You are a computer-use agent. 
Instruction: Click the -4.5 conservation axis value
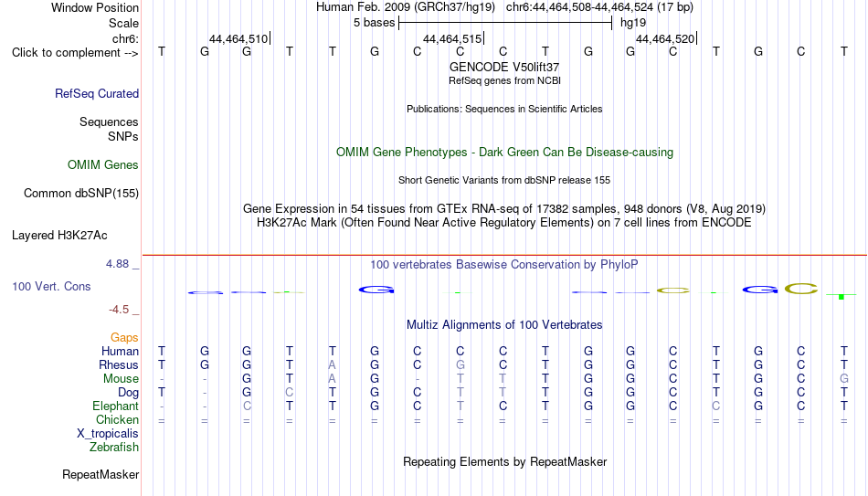click(119, 310)
